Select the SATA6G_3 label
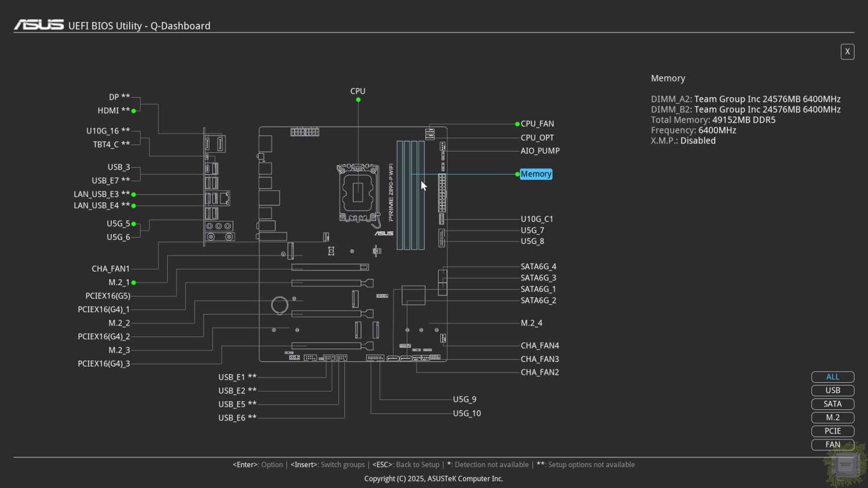This screenshot has height=488, width=868. 538,278
